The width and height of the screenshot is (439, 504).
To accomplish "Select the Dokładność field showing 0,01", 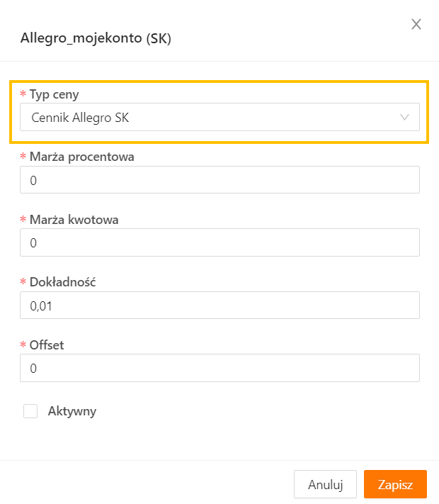I will tap(219, 306).
